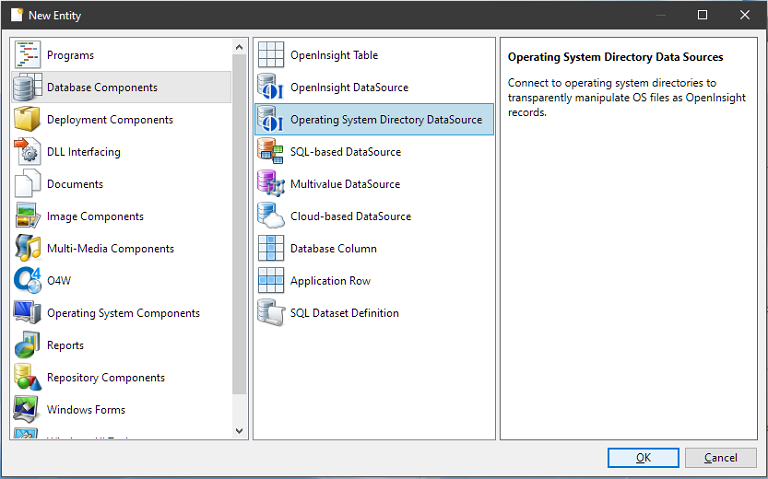Select the O4W category label

(x=59, y=281)
